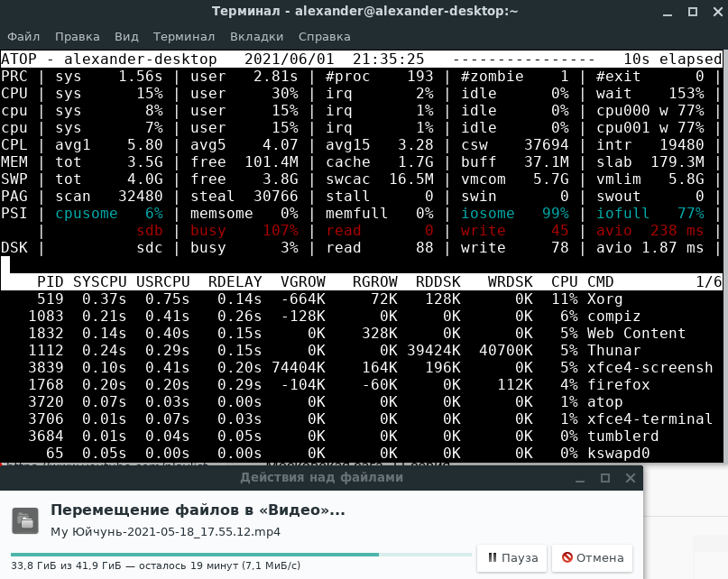728x579 pixels.
Task: Click the 40700K WRDSK value for Thunar
Action: coord(505,351)
